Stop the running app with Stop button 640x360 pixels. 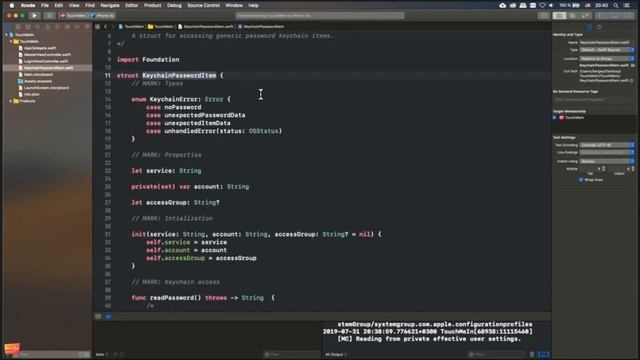click(49, 16)
